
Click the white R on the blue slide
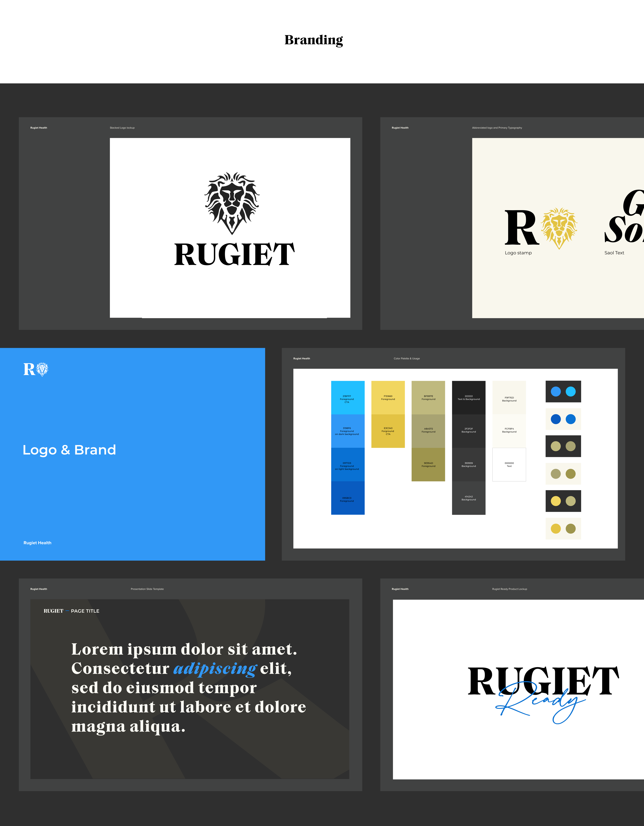tap(29, 369)
